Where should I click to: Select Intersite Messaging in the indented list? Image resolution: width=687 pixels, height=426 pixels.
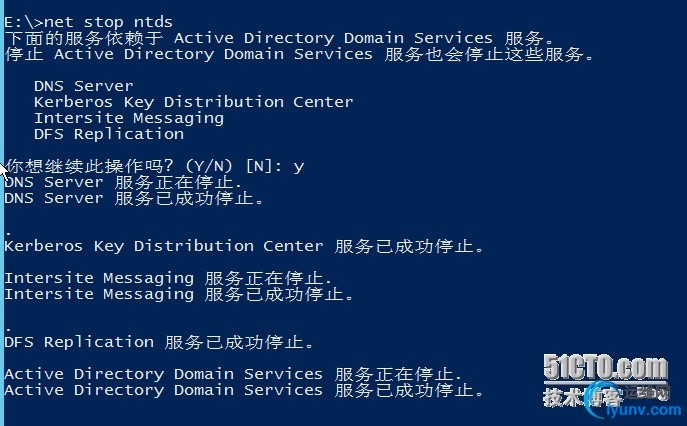(x=129, y=118)
